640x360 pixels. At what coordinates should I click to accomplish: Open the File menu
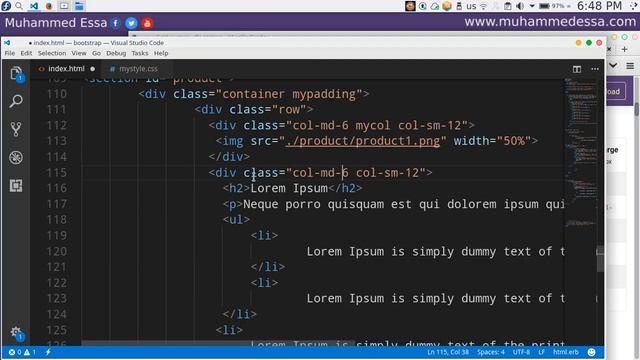(x=10, y=53)
